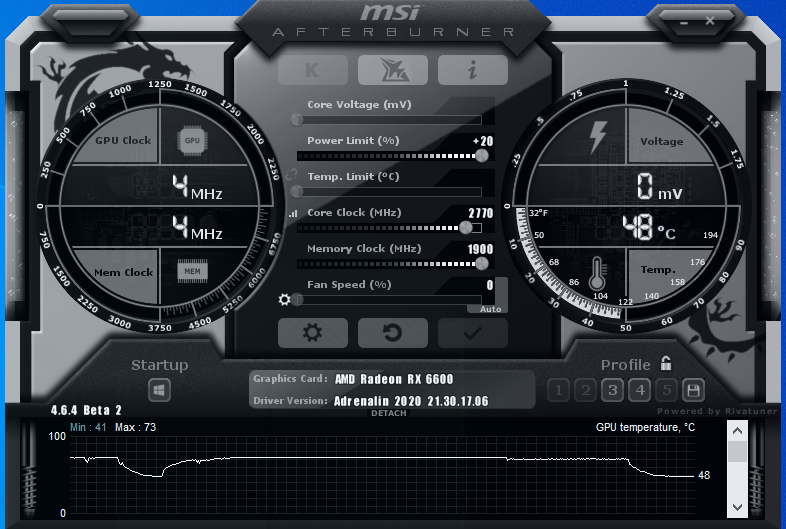Save profile with the floppy disk icon

(x=693, y=390)
